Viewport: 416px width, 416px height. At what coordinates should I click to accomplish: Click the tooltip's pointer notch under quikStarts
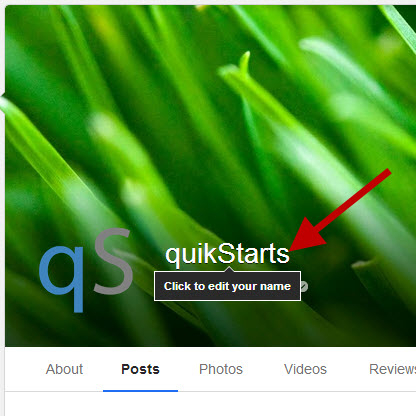coord(229,269)
